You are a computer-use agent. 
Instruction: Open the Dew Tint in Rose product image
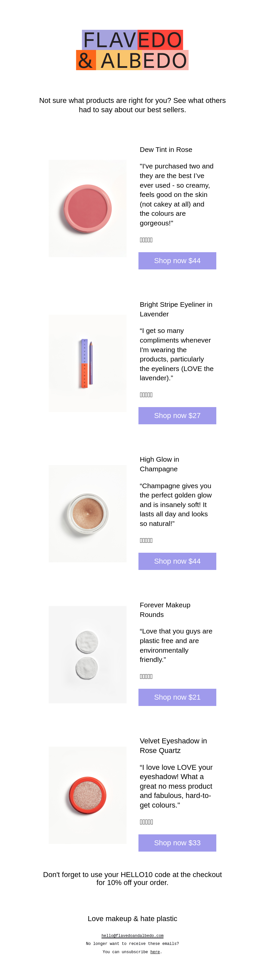pos(87,209)
